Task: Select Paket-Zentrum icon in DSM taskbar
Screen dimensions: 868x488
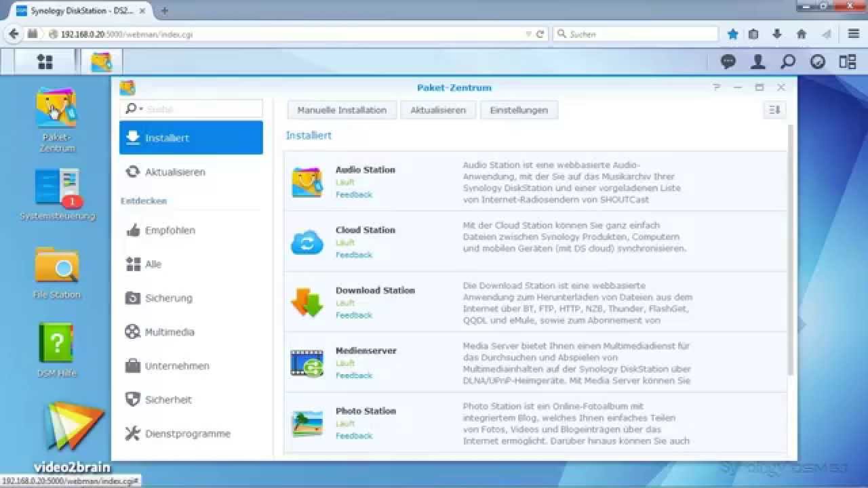Action: [x=101, y=62]
